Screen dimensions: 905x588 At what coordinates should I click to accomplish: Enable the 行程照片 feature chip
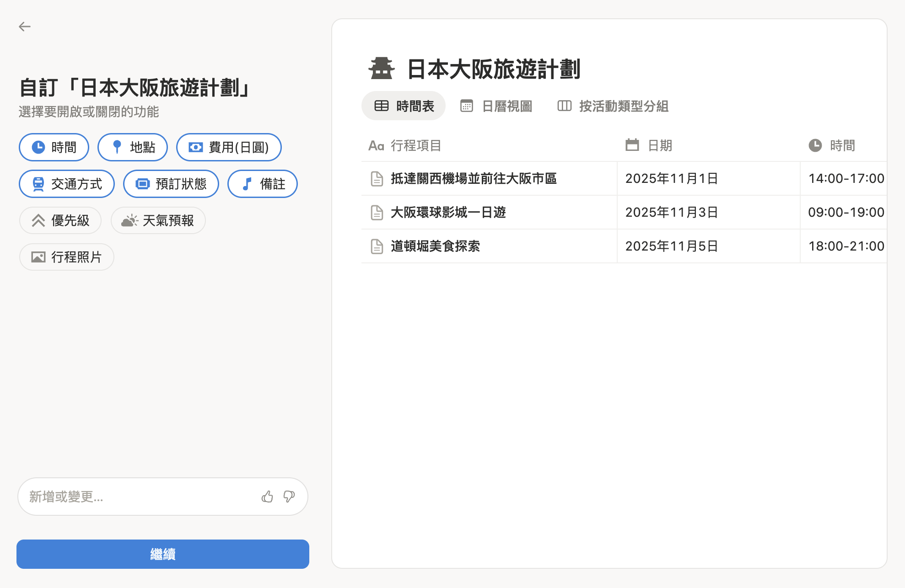click(67, 257)
